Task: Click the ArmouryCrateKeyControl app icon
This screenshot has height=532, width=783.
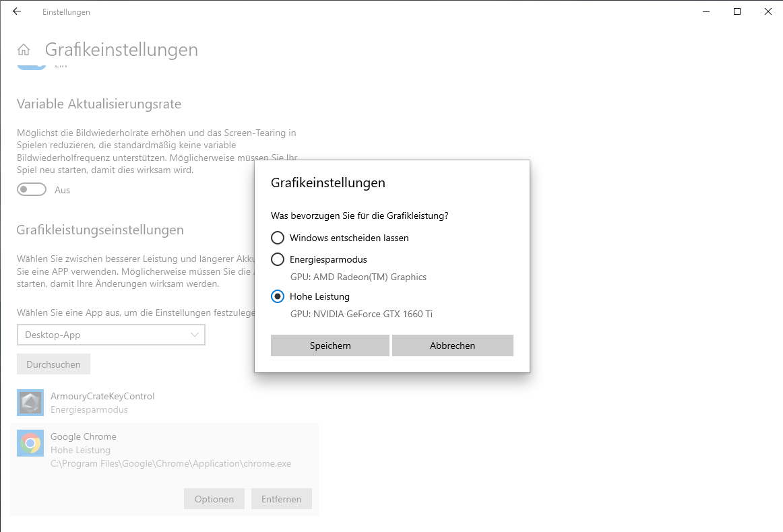Action: [x=30, y=403]
